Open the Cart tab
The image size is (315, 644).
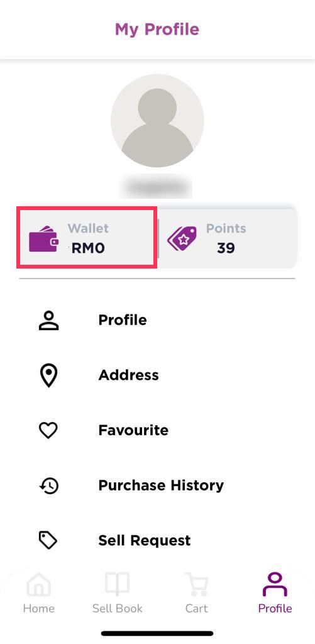(x=196, y=592)
